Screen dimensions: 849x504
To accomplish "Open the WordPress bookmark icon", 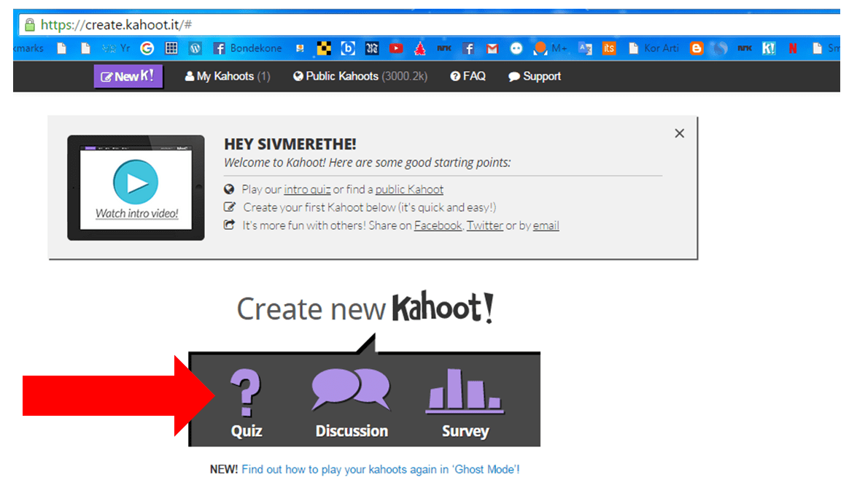I will (195, 48).
